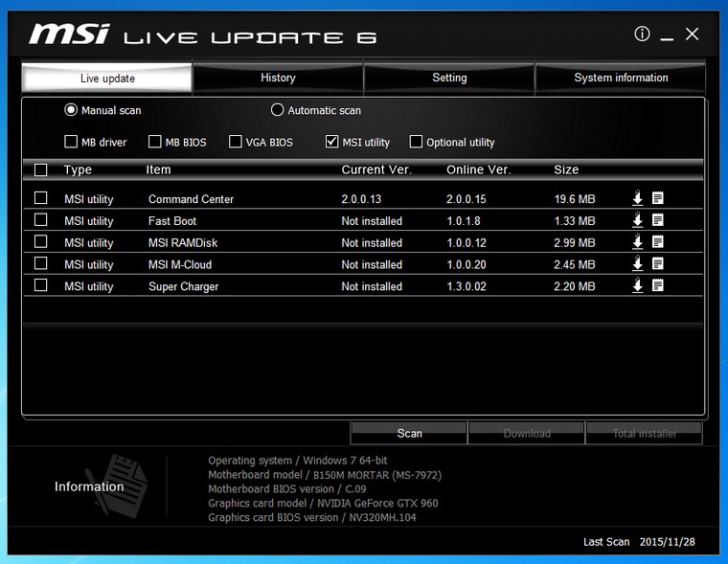This screenshot has height=564, width=728.
Task: Open the Setting tab
Action: [x=449, y=78]
